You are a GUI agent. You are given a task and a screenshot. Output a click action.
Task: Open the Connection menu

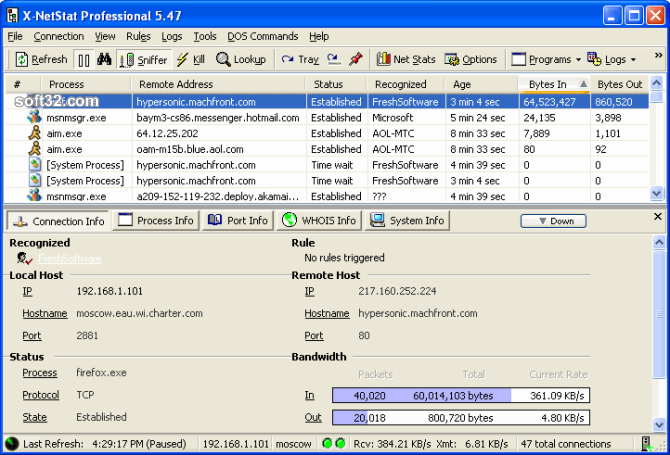(59, 36)
